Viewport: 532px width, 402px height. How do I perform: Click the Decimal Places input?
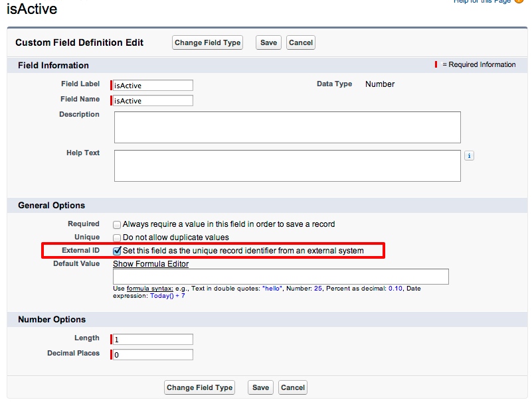(x=153, y=355)
